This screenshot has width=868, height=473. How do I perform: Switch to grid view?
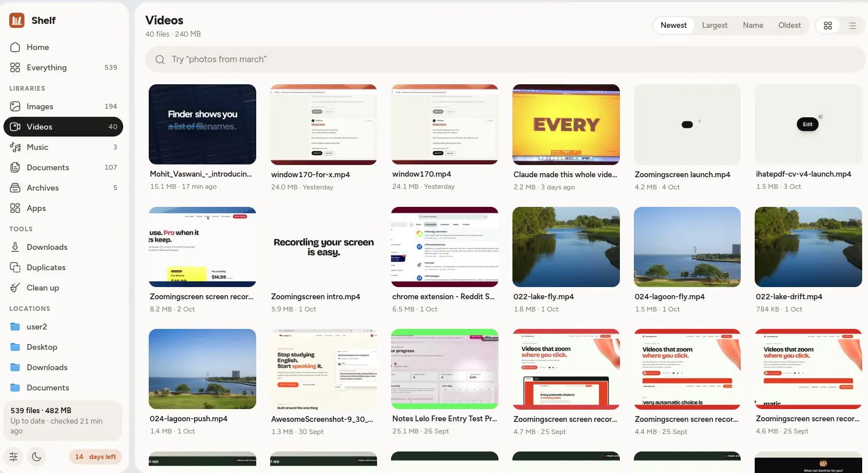point(828,26)
